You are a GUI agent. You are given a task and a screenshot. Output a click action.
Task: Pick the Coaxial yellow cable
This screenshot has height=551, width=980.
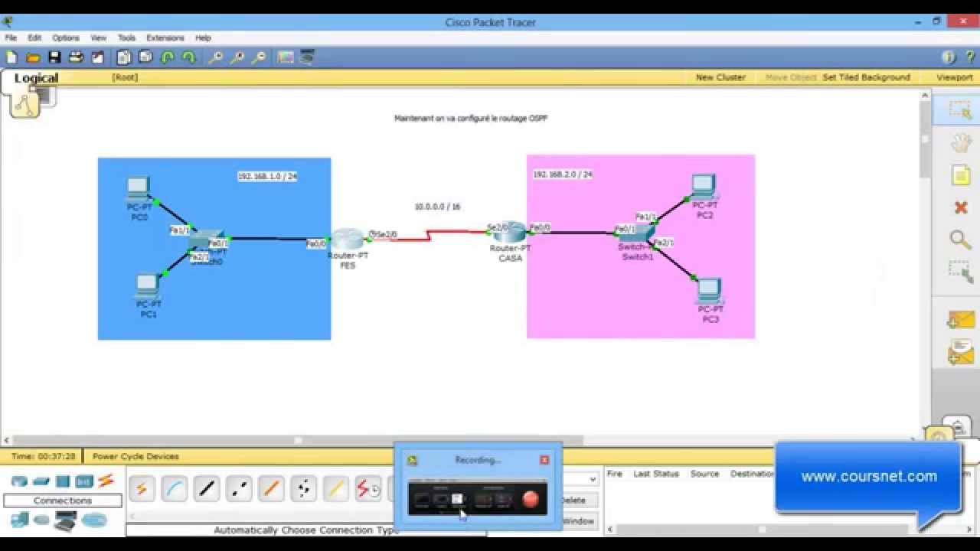336,488
